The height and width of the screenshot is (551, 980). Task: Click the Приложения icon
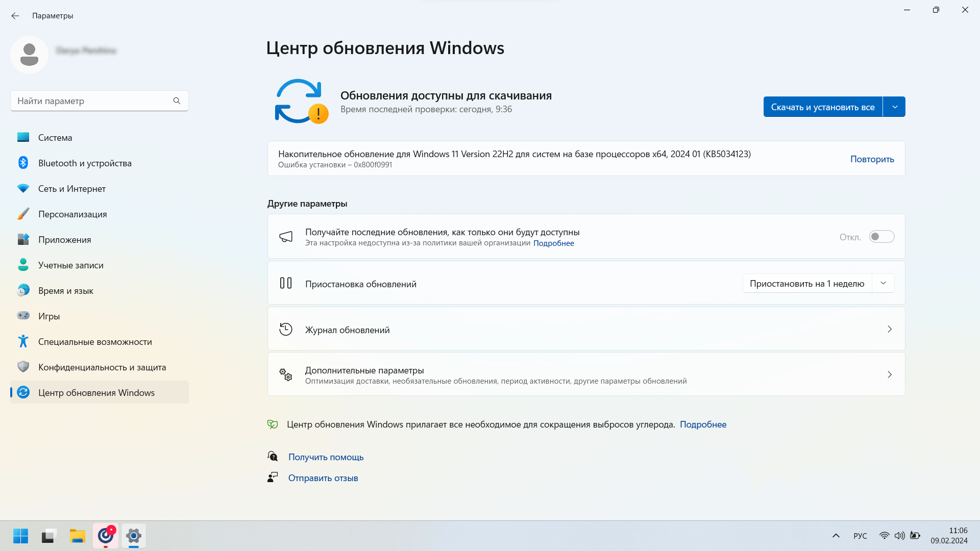pyautogui.click(x=23, y=239)
